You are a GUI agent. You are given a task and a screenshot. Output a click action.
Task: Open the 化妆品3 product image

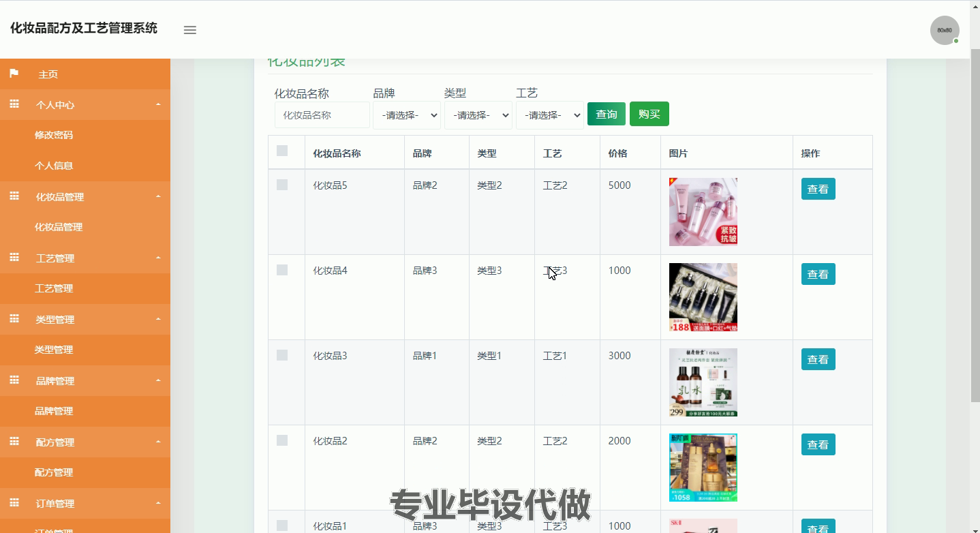pos(703,382)
